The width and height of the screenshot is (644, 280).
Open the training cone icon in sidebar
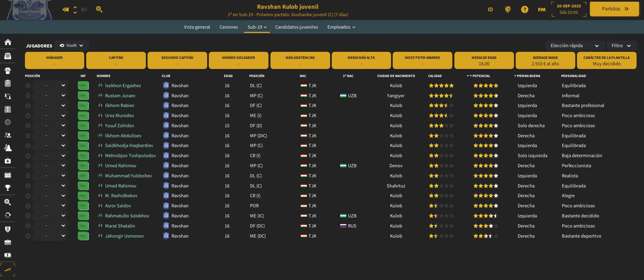coord(8,148)
